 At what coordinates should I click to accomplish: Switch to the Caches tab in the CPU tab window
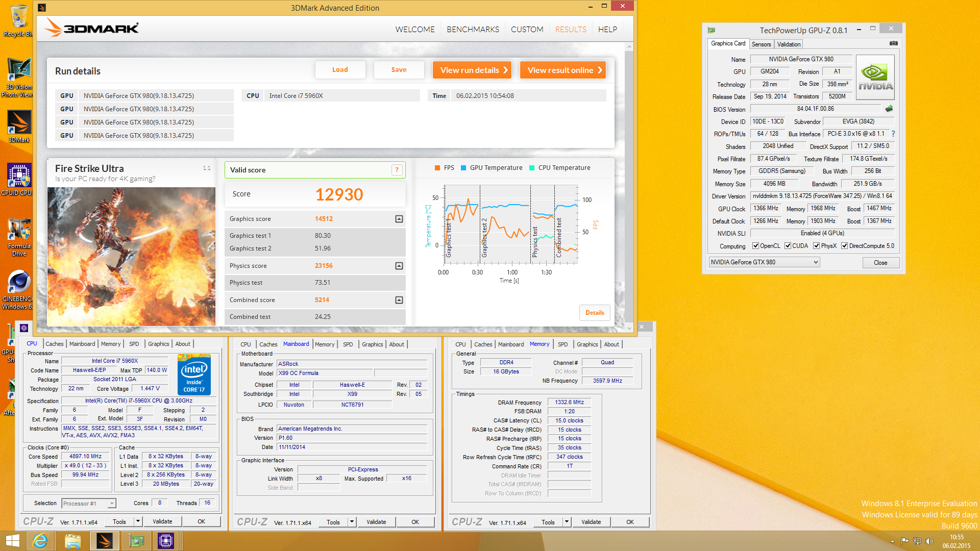click(x=54, y=344)
